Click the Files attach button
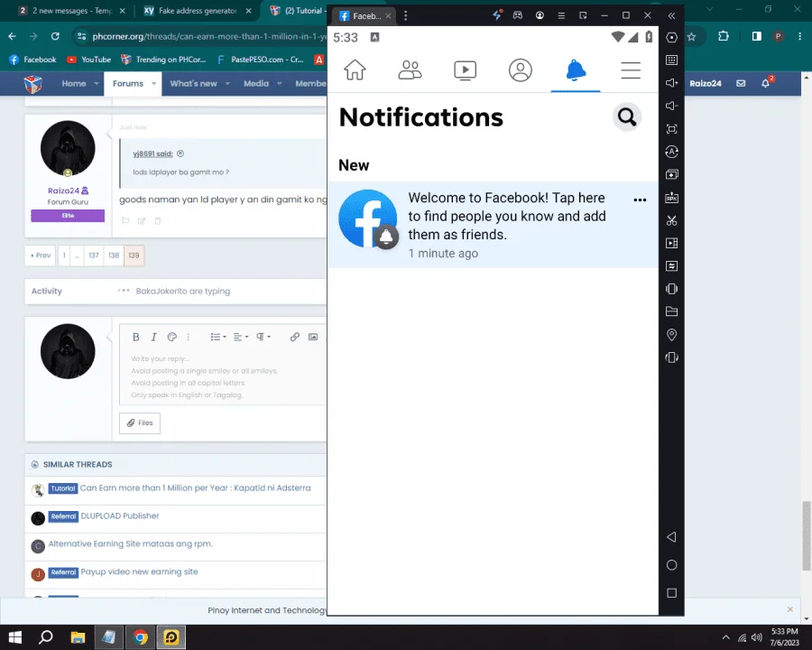 pos(140,423)
